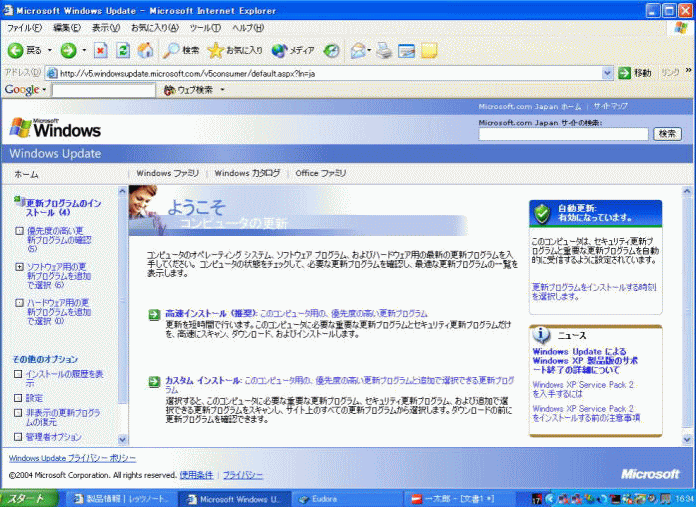Click the ウェブ検索 Google toolbar button
696x507 pixels.
click(x=189, y=90)
